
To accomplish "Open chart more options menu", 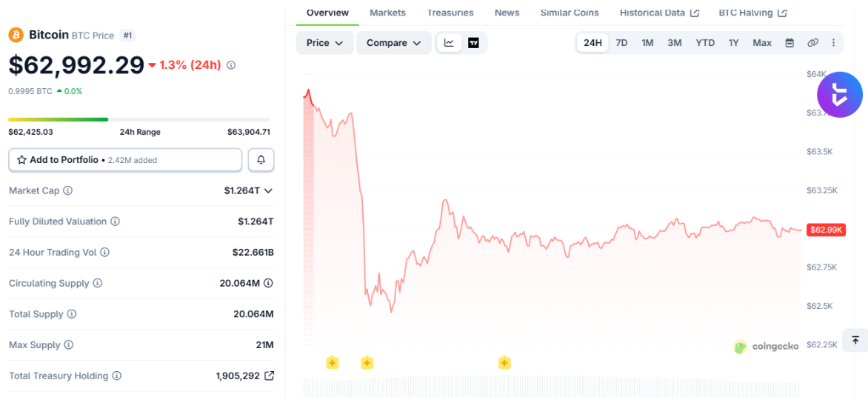I will 834,43.
